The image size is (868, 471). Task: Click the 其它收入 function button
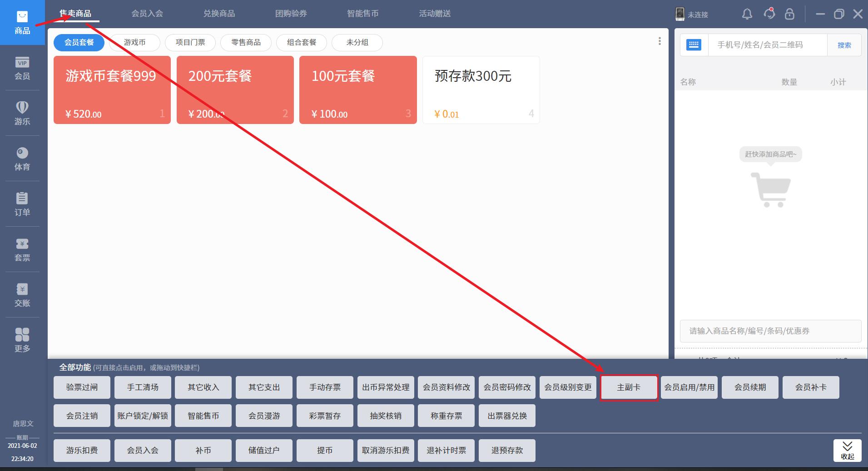click(203, 387)
